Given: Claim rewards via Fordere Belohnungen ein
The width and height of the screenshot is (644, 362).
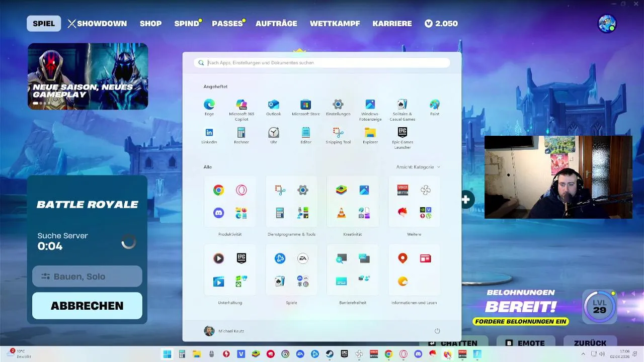Looking at the screenshot, I should click(x=521, y=321).
